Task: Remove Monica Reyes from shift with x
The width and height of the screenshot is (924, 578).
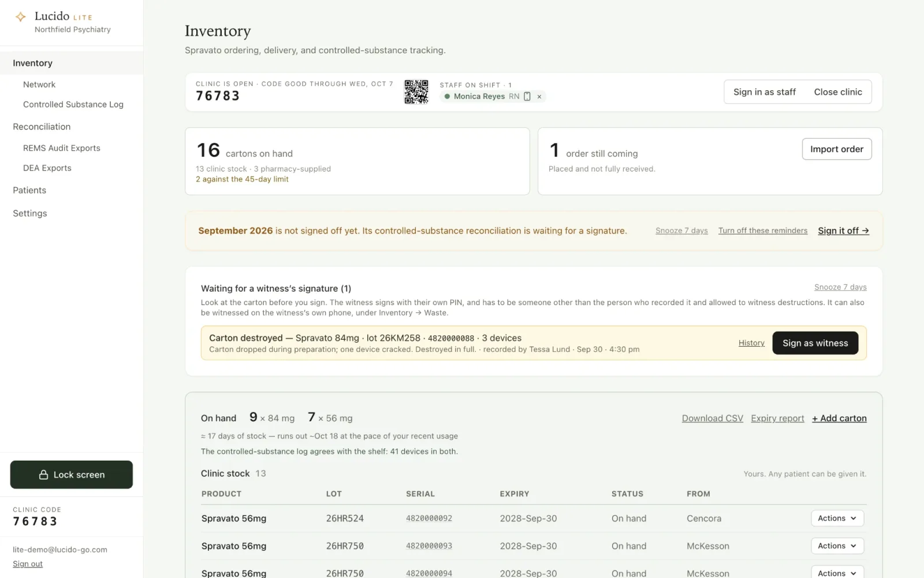Action: point(539,97)
